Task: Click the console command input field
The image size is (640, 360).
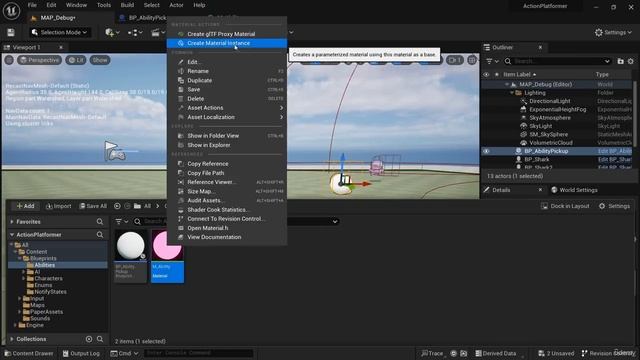Action: pos(198,353)
